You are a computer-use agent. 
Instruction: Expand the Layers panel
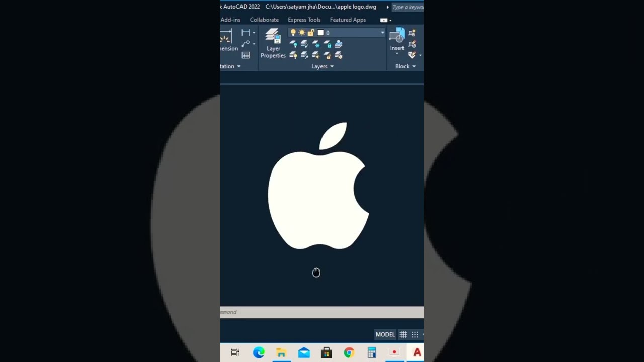(x=323, y=66)
